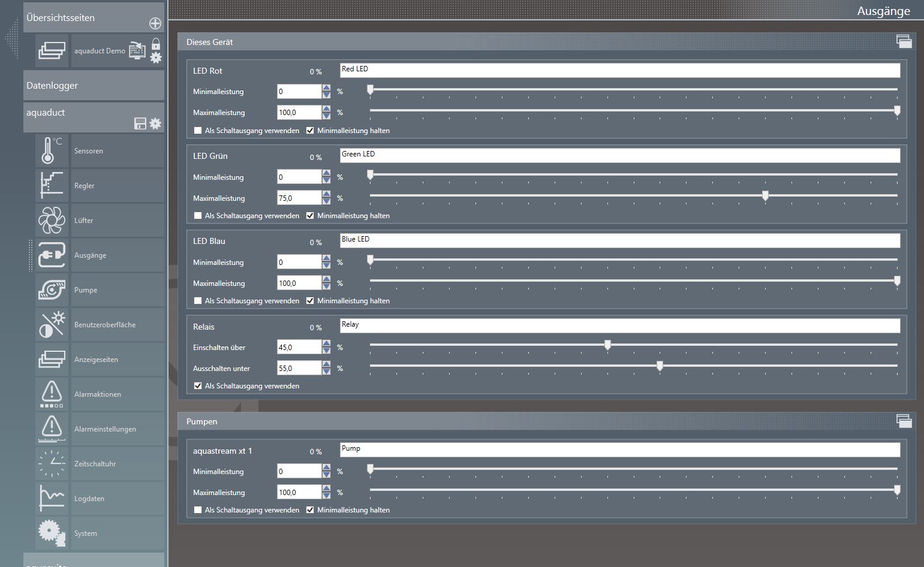Image resolution: width=924 pixels, height=567 pixels.
Task: Click the LED Grün Maximalleistung slider handle
Action: click(765, 195)
